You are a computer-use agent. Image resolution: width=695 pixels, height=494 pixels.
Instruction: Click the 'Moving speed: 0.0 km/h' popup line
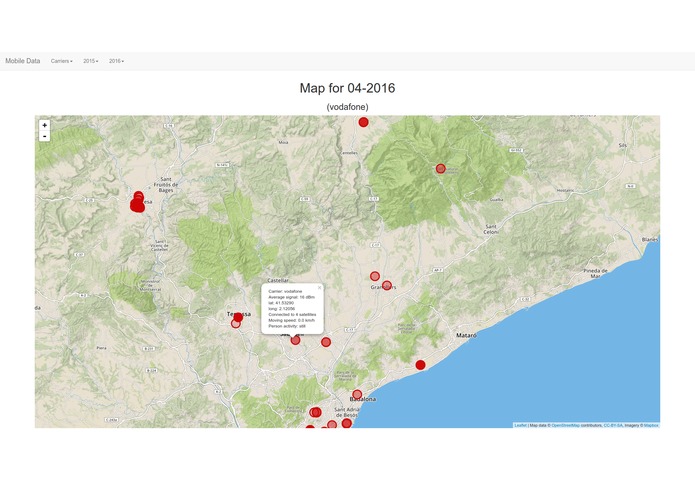[291, 320]
